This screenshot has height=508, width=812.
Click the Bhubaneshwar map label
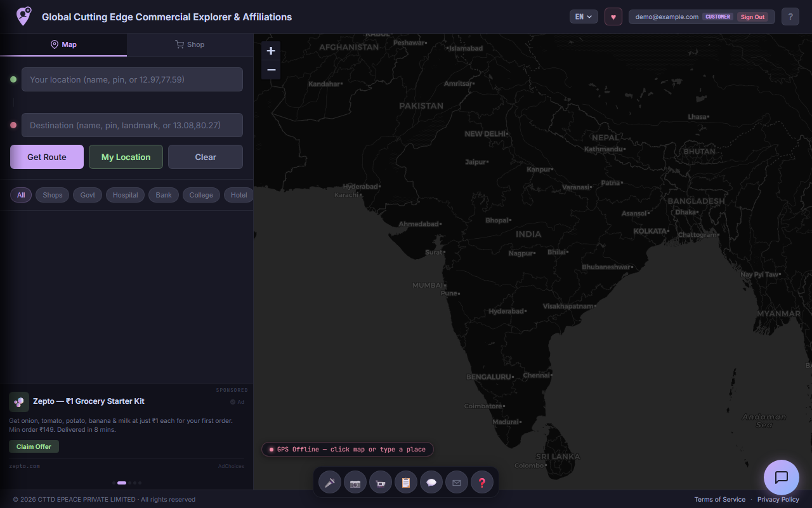(606, 267)
